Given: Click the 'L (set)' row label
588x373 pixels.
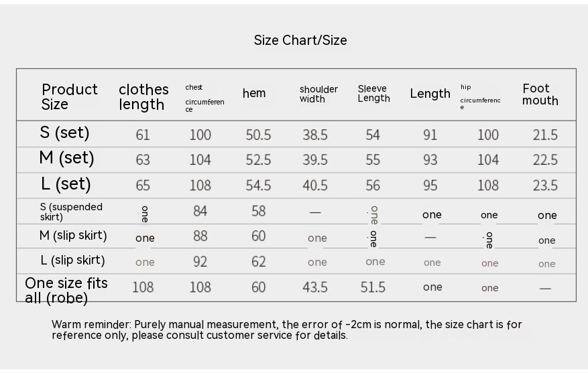Looking at the screenshot, I should (x=65, y=184).
